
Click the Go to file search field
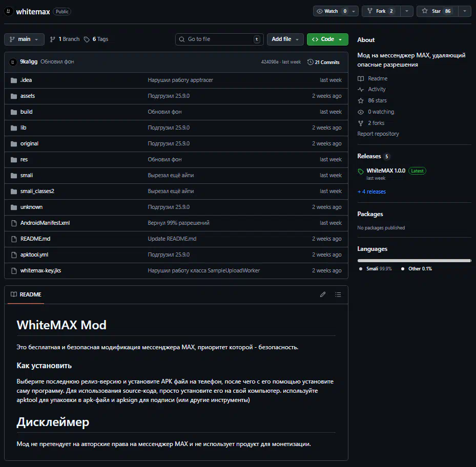pos(219,39)
